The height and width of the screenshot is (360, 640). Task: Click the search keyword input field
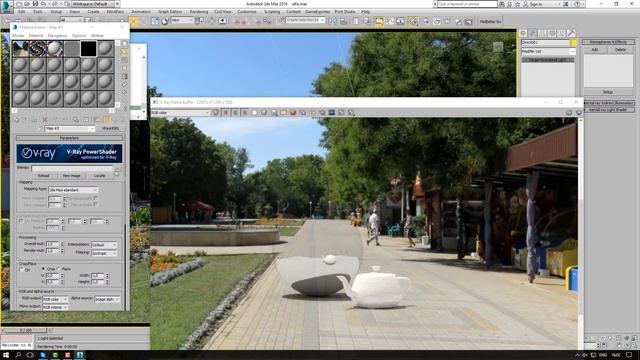[467, 4]
